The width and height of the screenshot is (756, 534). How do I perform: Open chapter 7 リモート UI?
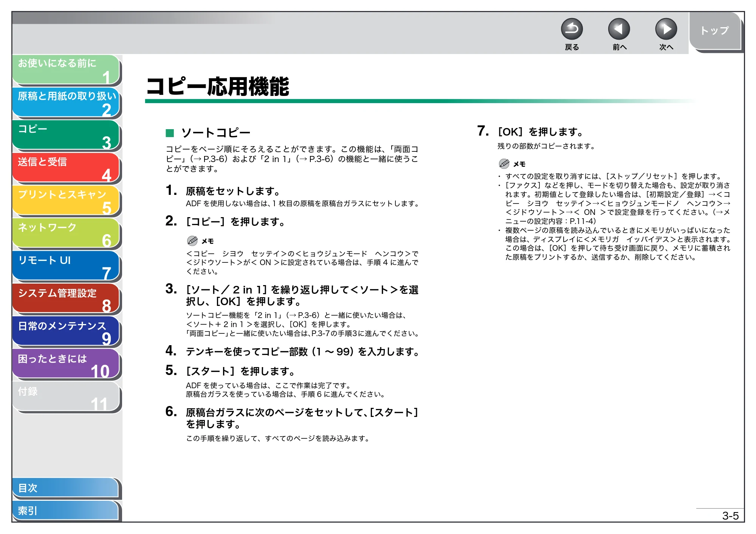(x=66, y=266)
